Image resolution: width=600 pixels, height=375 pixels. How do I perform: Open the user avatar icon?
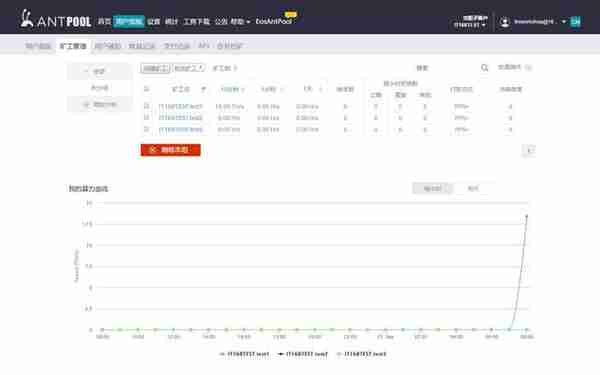pyautogui.click(x=505, y=22)
